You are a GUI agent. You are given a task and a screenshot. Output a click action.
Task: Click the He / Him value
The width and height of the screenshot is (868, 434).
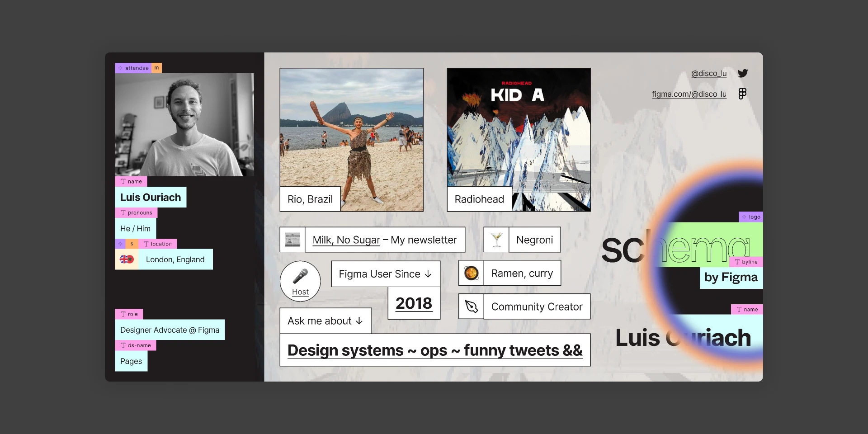click(135, 228)
